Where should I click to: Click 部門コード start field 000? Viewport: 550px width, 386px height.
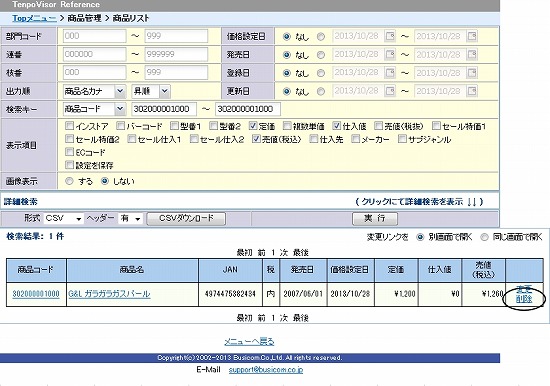point(94,36)
